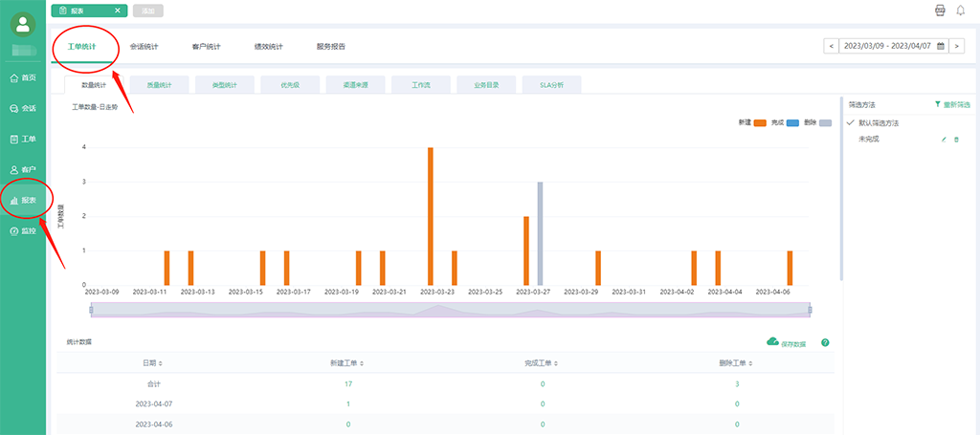Open 监控 monitoring in the sidebar
This screenshot has width=980, height=435.
click(23, 231)
